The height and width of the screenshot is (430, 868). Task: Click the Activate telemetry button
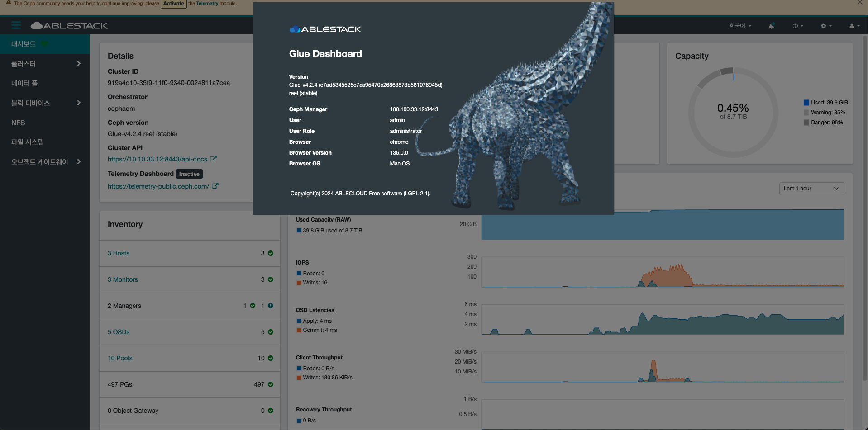tap(174, 4)
